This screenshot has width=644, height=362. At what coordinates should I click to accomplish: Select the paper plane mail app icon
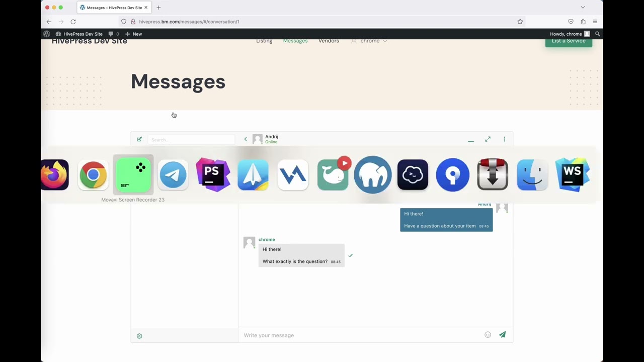tap(253, 175)
